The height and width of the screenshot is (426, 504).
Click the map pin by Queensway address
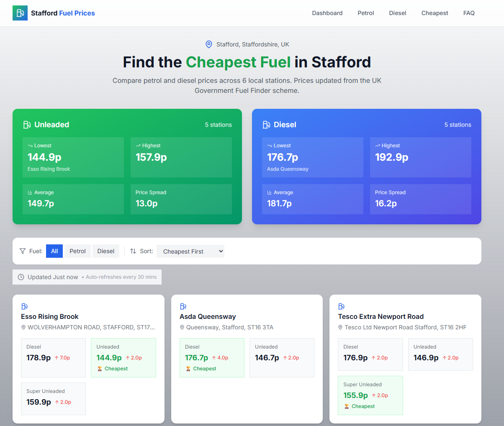[182, 327]
